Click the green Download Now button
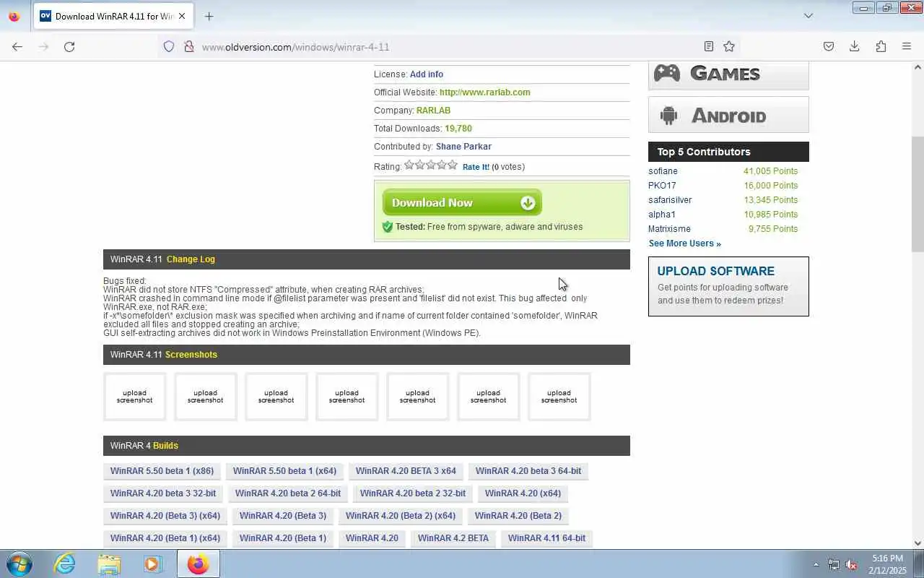Image resolution: width=924 pixels, height=578 pixels. click(462, 203)
